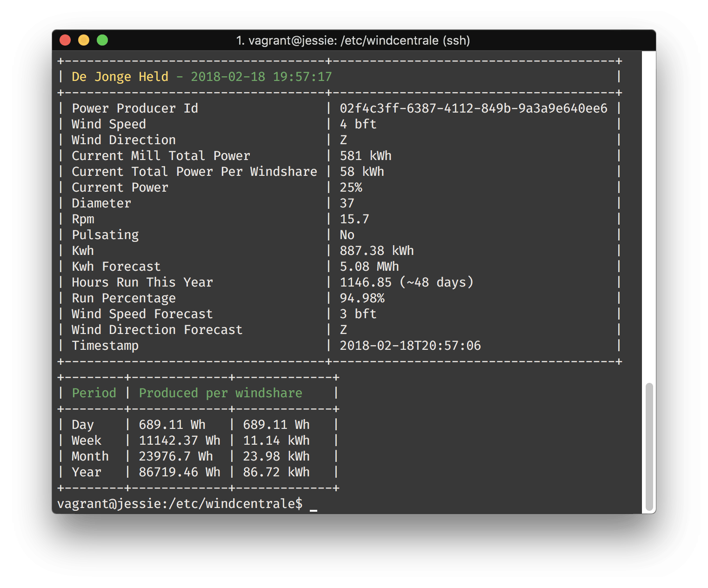
Task: Click the 'Timestamp' row label
Action: pos(105,346)
